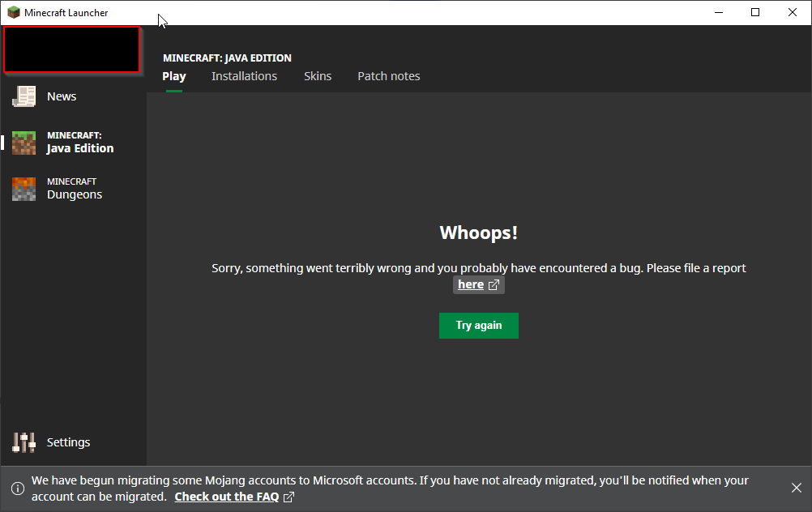The width and height of the screenshot is (812, 512).
Task: Click the Minecraft Launcher title bar icon
Action: pos(14,12)
